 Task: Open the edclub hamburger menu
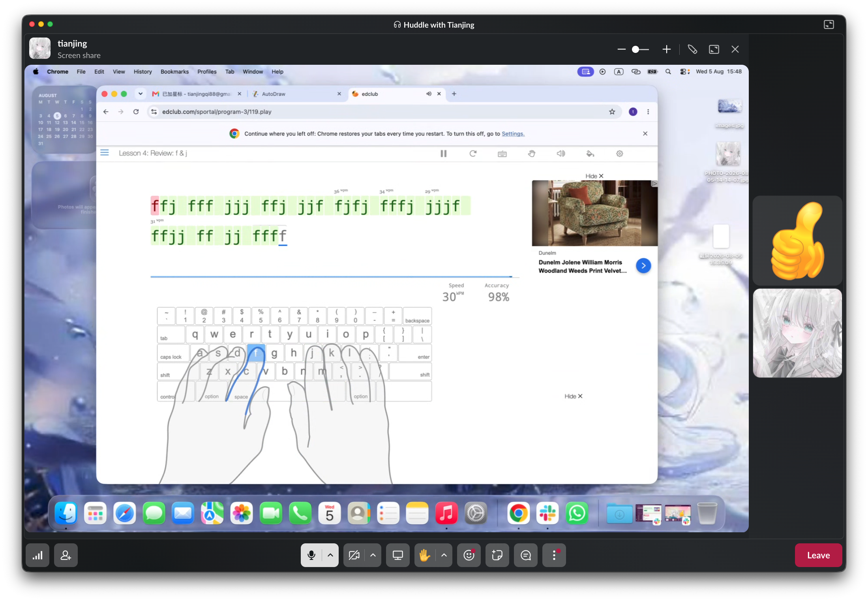click(x=105, y=152)
